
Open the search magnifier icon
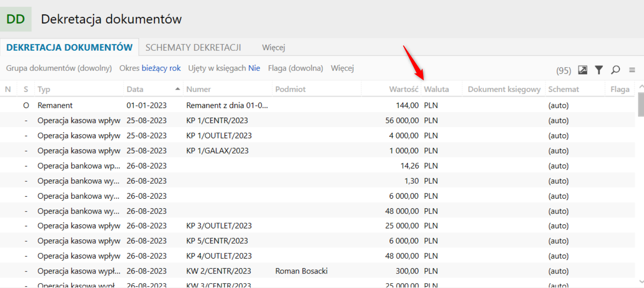pos(615,70)
